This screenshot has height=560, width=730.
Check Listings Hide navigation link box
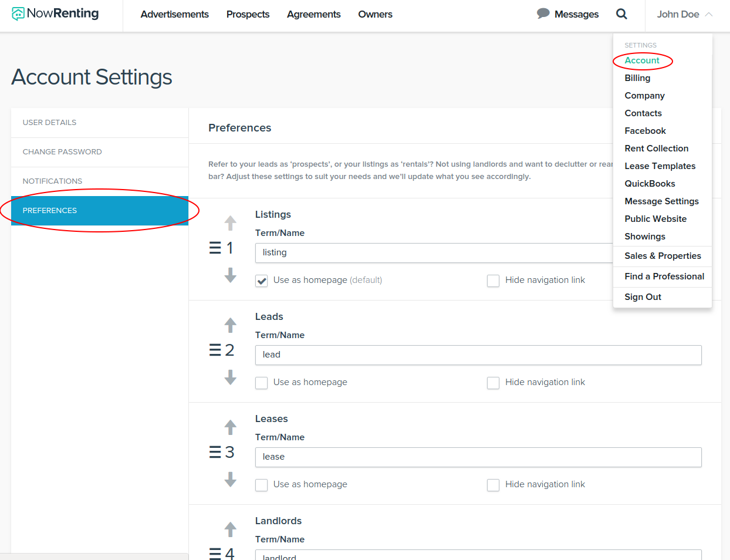pos(494,281)
